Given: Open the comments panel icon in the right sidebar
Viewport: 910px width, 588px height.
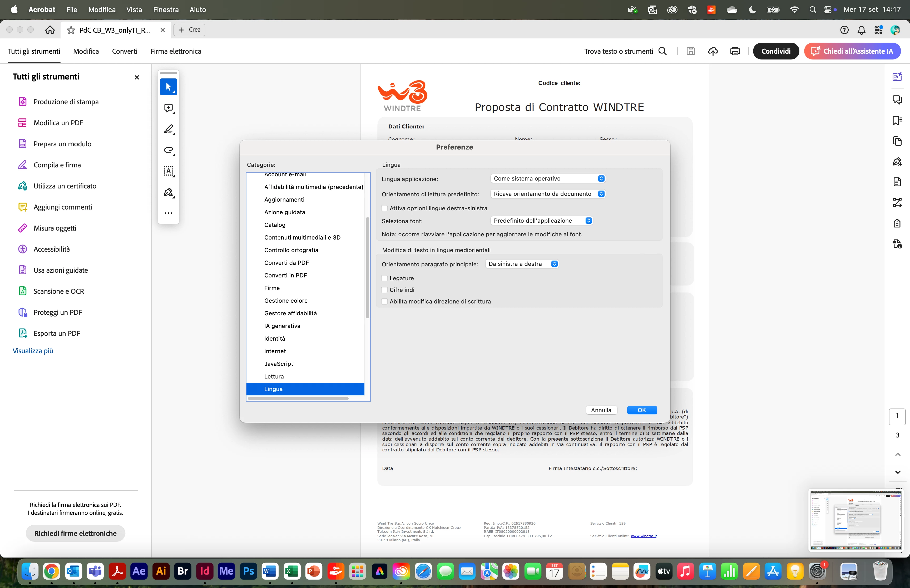Looking at the screenshot, I should tap(897, 100).
